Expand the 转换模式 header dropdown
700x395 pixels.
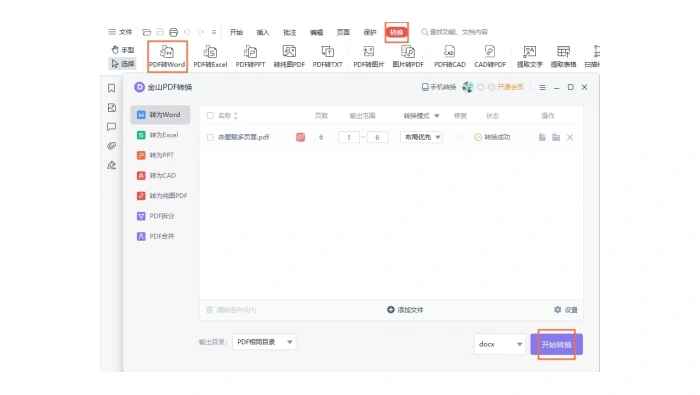[x=437, y=116]
